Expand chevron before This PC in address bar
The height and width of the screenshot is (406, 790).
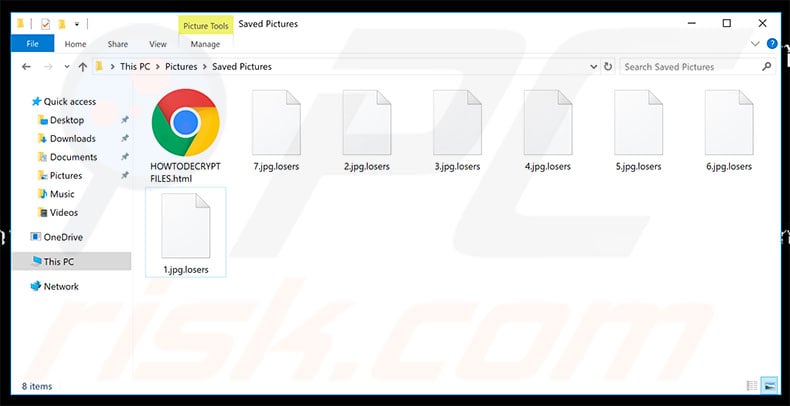click(x=112, y=66)
